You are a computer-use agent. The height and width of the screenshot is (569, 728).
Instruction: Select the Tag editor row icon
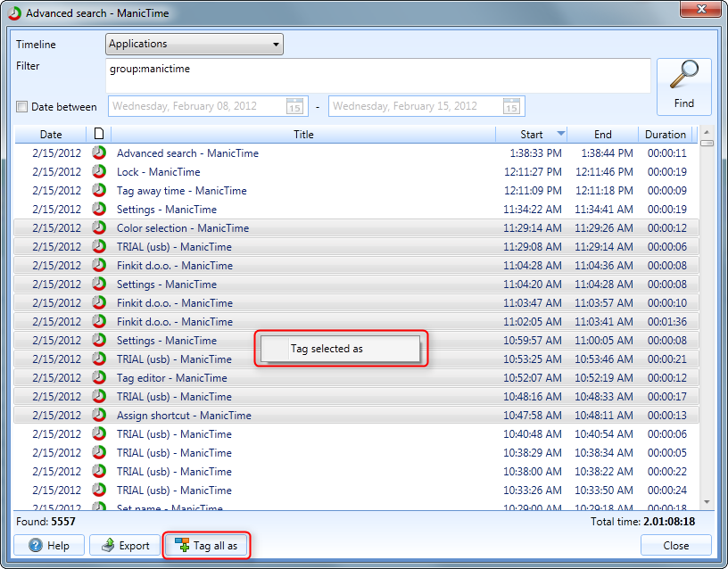99,377
